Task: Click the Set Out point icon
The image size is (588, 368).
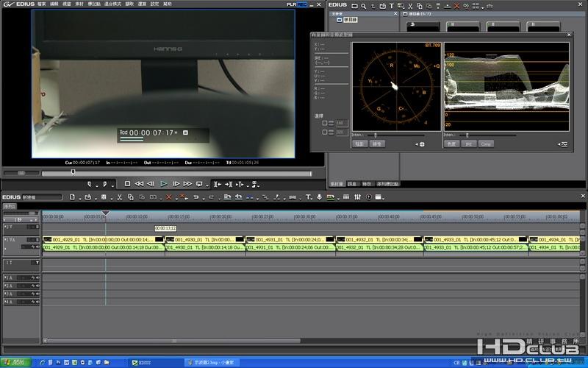Action: point(105,184)
